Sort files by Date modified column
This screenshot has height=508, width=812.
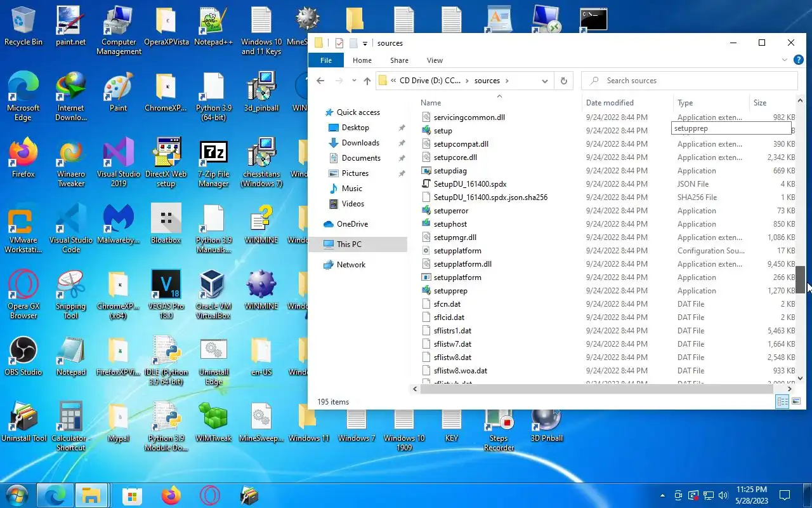(x=628, y=102)
